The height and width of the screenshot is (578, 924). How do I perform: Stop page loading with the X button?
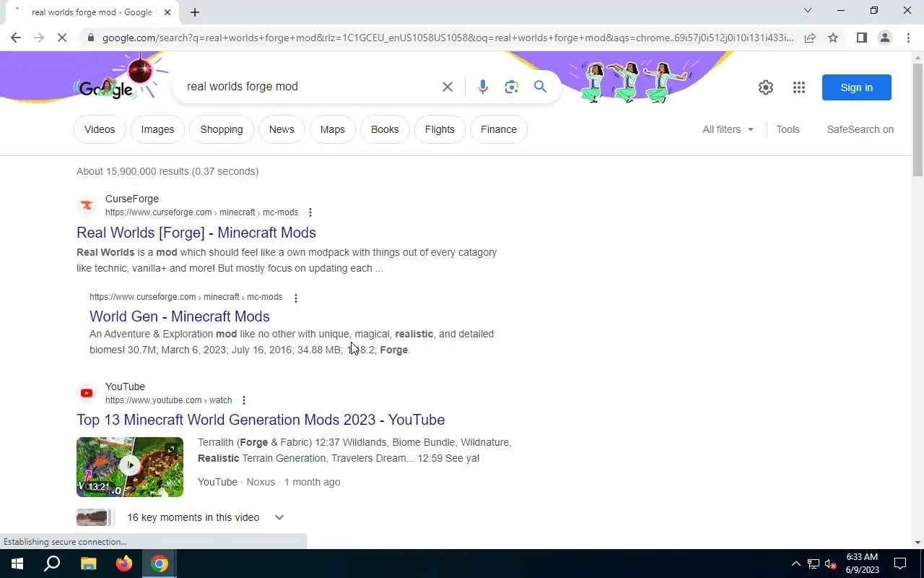point(62,38)
